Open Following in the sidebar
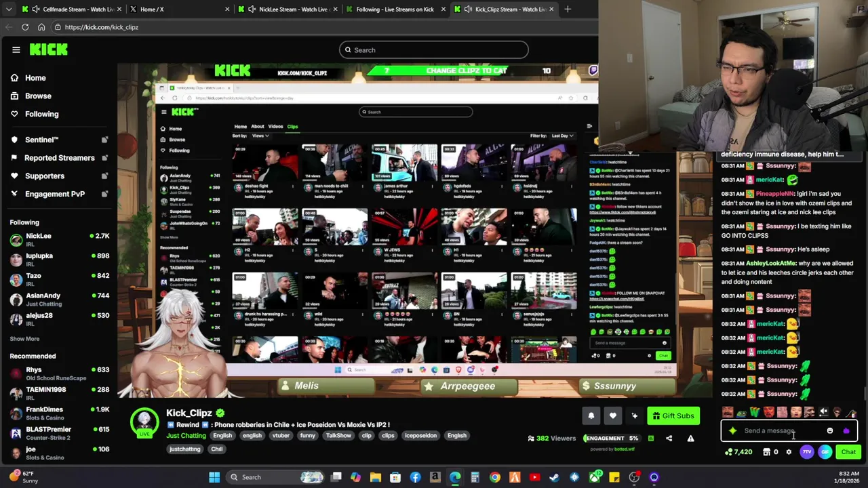 [41, 114]
